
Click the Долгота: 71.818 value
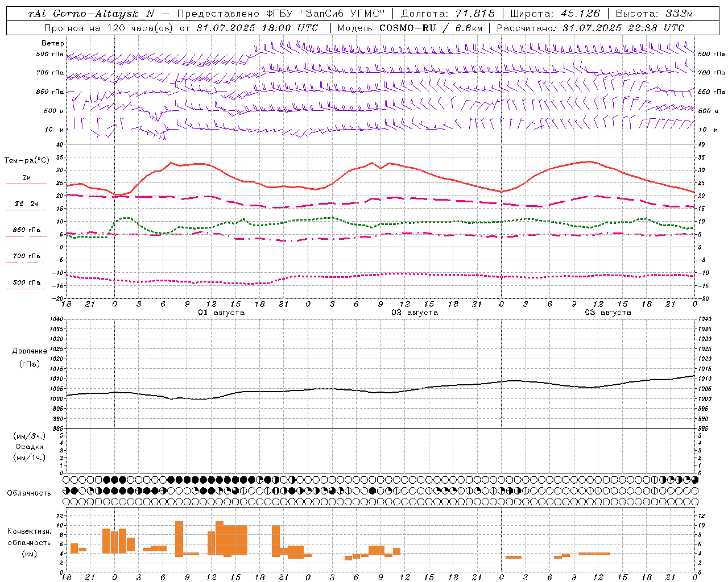point(448,14)
